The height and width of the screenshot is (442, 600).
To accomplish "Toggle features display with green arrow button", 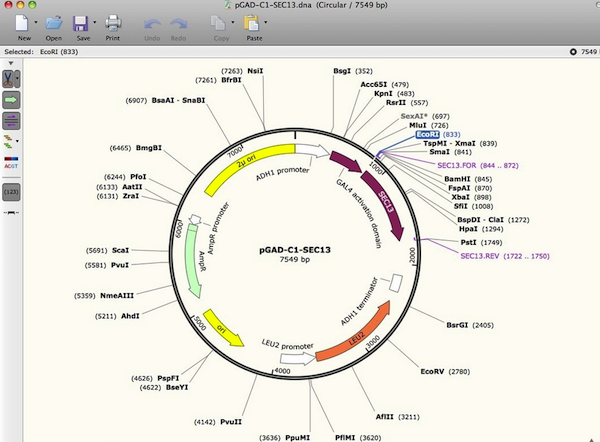I will click(12, 100).
